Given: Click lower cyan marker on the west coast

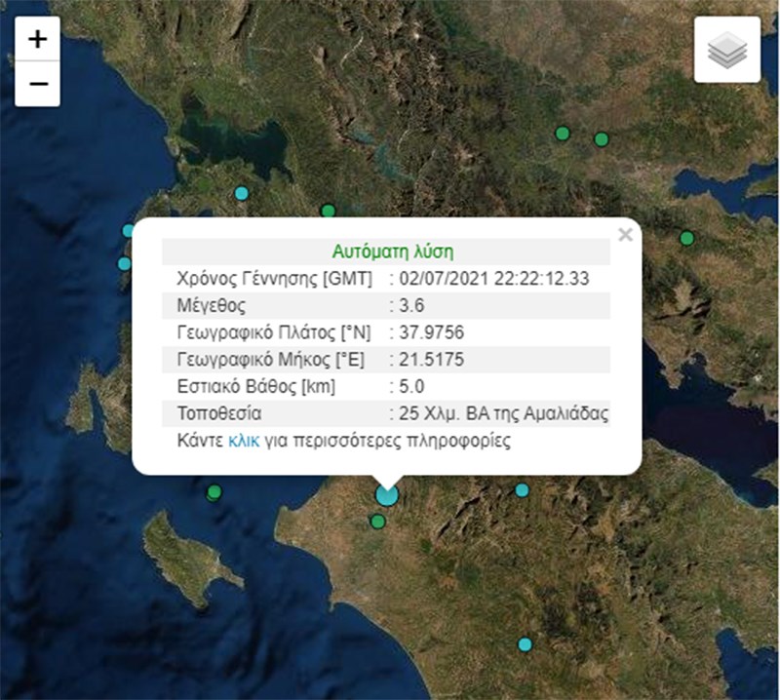Looking at the screenshot, I should [x=124, y=263].
